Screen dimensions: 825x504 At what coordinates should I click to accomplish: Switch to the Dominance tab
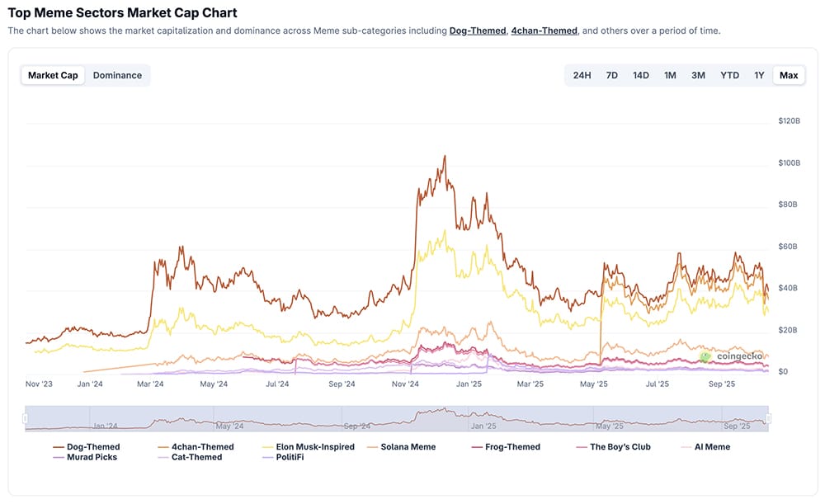coord(117,75)
